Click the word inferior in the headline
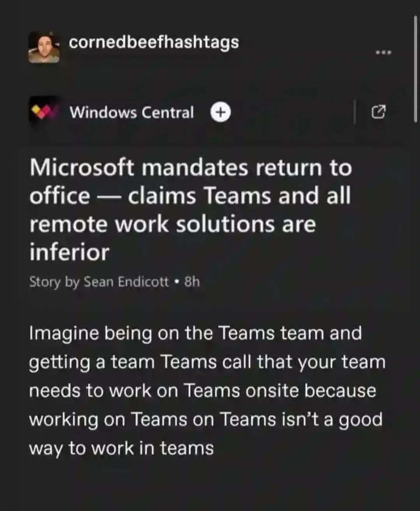The image size is (420, 511). coord(69,252)
